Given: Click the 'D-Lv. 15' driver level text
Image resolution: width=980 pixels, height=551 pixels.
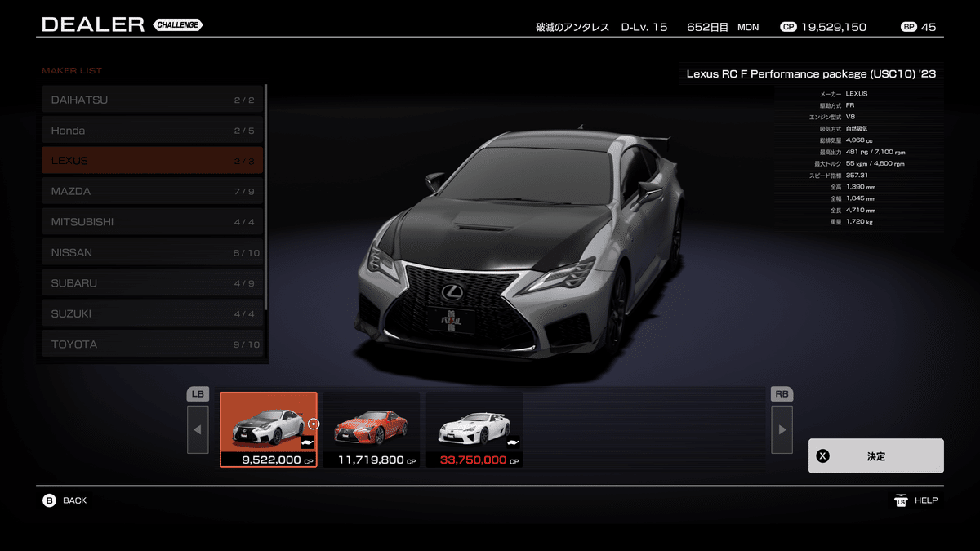Looking at the screenshot, I should click(x=644, y=27).
